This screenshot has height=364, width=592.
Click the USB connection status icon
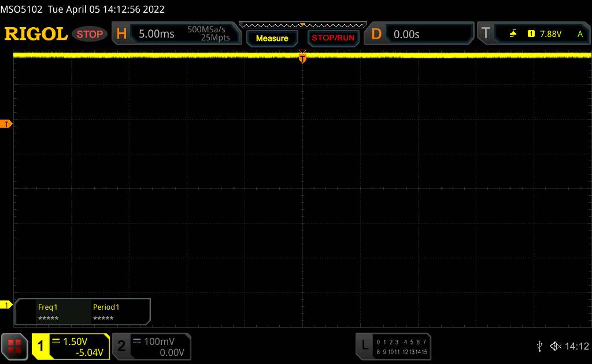539,346
